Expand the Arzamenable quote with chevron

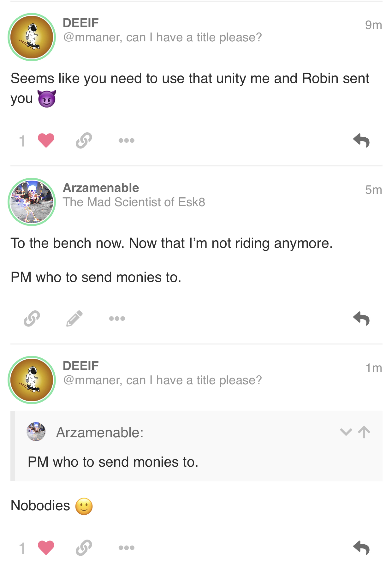346,432
